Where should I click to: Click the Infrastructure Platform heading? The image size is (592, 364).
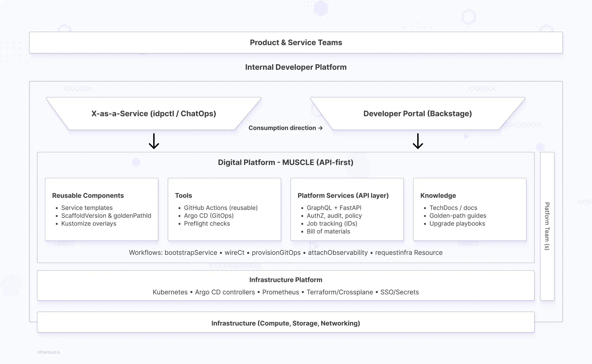[x=286, y=279]
